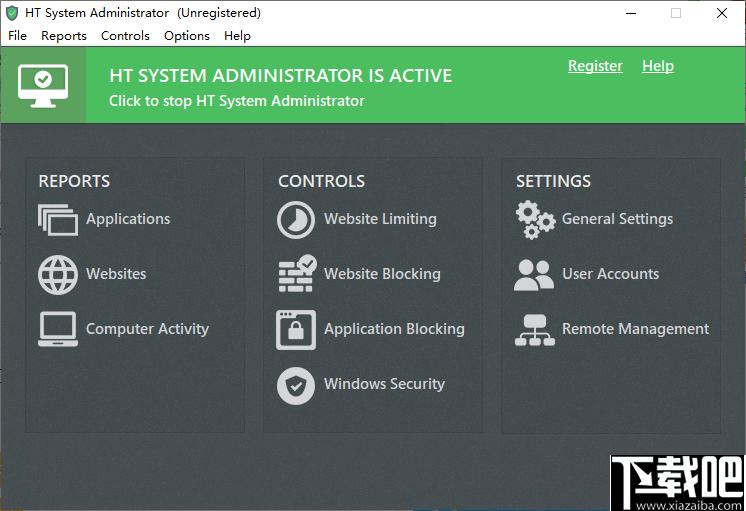Click the Applications report stacked-windows icon
The width and height of the screenshot is (746, 511).
pos(58,220)
